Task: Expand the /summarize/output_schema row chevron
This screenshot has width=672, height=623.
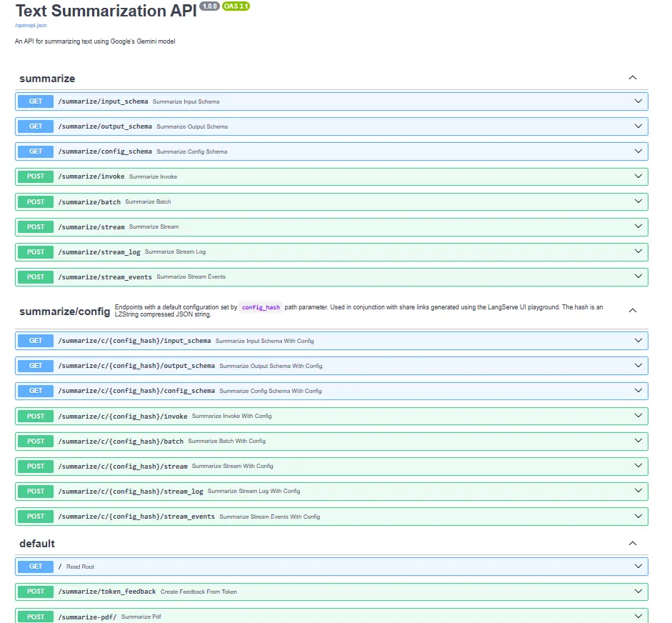Action: (x=638, y=126)
